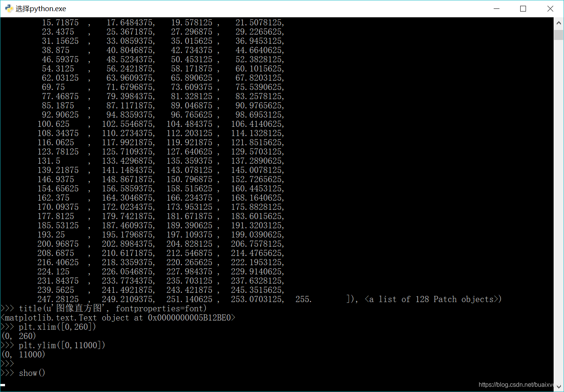Viewport: 564px width, 392px height.
Task: Maximize the python.exe console window
Action: (x=523, y=8)
